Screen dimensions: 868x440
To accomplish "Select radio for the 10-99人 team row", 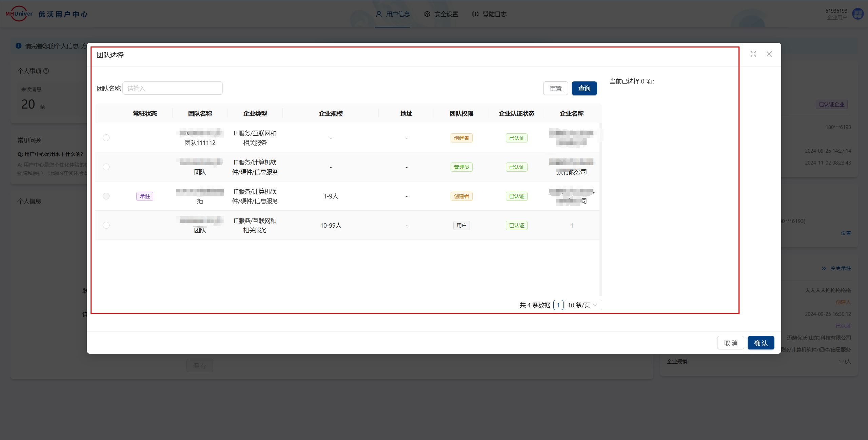I will tap(106, 225).
